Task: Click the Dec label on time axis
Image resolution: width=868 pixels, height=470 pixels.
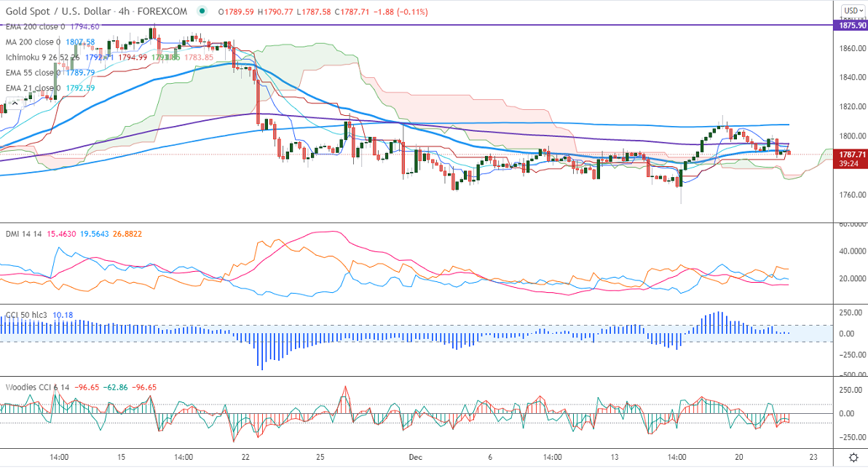Action: [415, 458]
